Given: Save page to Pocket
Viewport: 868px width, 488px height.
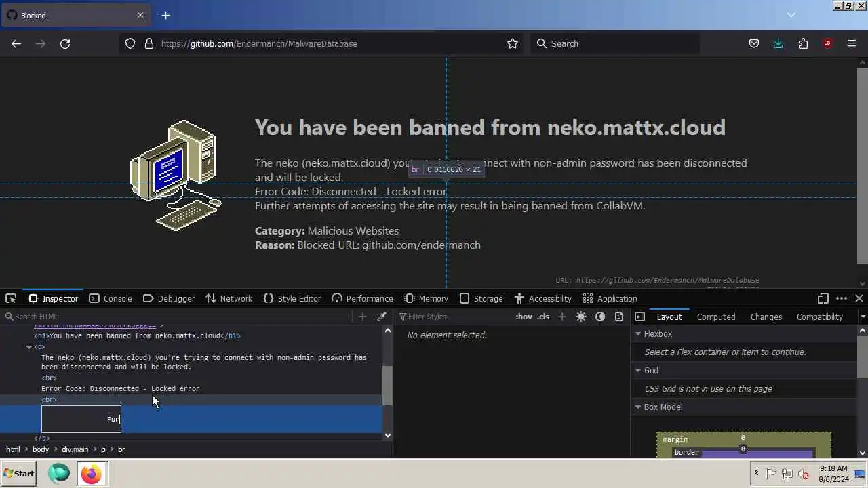Looking at the screenshot, I should point(754,43).
